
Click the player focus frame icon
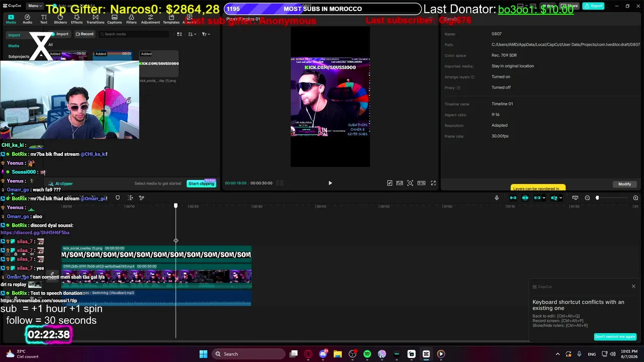pyautogui.click(x=410, y=183)
